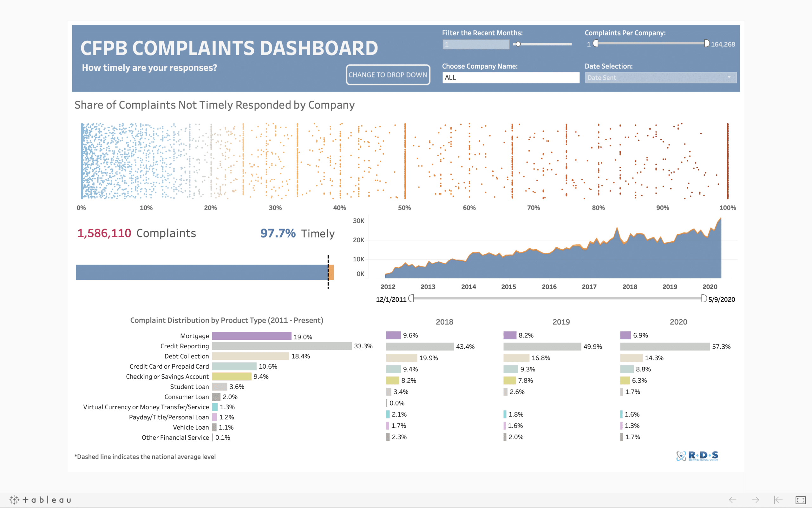The height and width of the screenshot is (508, 812).
Task: Click the 2019 Mortgage 8.2% bar
Action: pyautogui.click(x=510, y=335)
